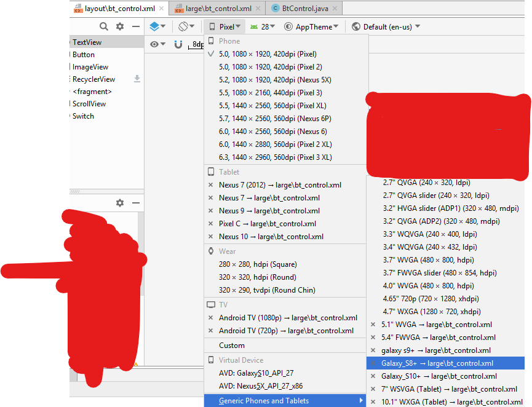Switch to large\bt_control.xml tab
Viewport: 532px width, 407px height.
(218, 9)
